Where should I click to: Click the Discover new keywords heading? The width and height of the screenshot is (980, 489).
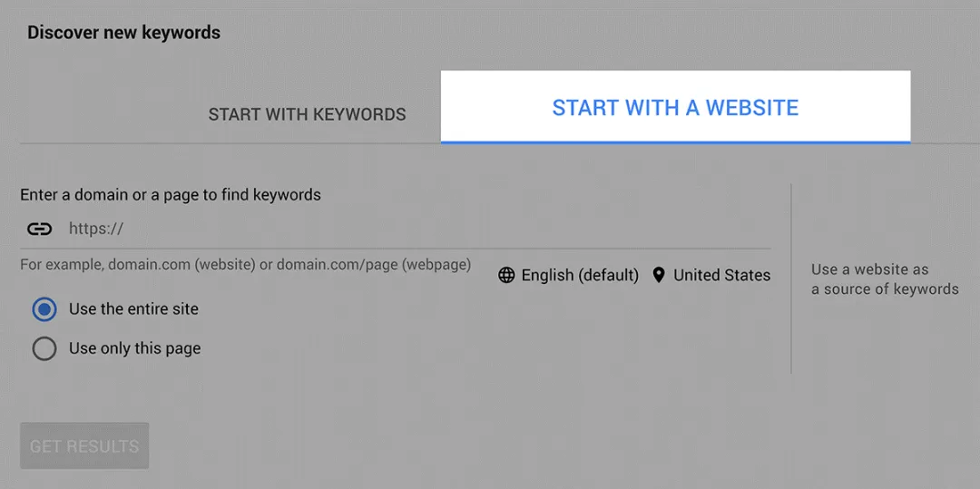pos(123,33)
